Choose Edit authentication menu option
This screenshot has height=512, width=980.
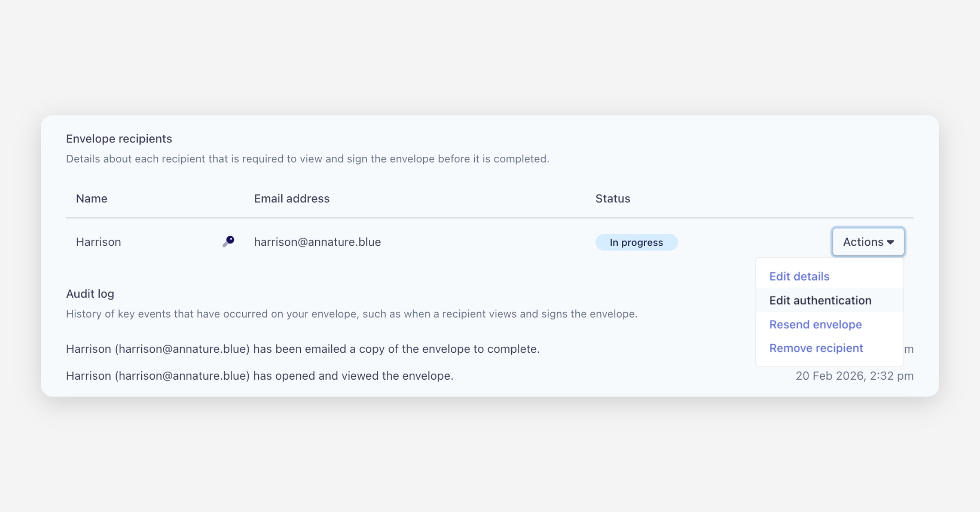[820, 301]
